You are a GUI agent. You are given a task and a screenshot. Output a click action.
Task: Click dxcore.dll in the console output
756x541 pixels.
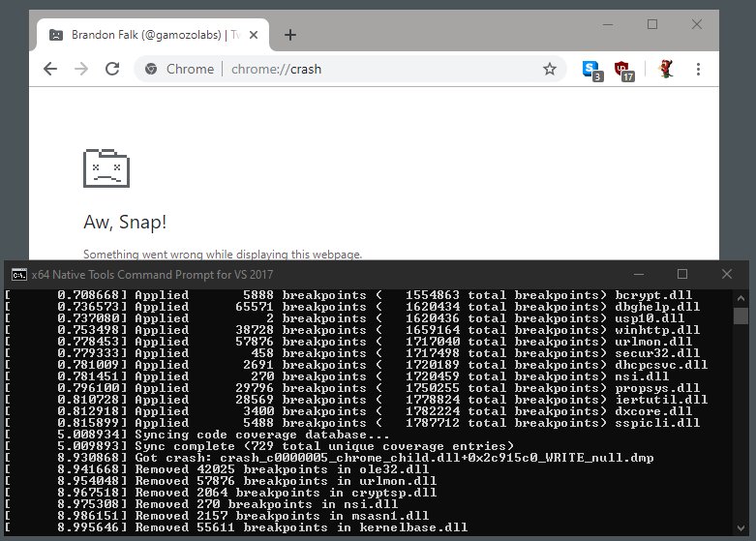(653, 411)
